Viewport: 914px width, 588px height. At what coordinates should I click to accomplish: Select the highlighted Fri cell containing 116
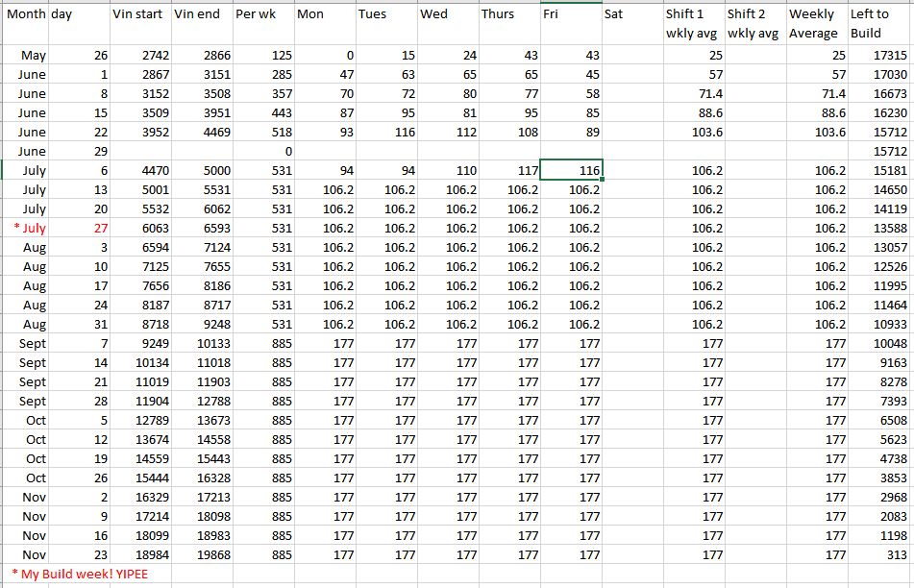point(571,170)
